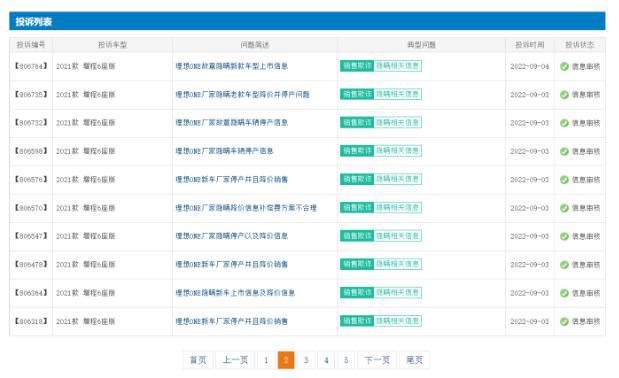
Task: Open complaint about 老款车型降价并停产问题
Action: coord(242,95)
